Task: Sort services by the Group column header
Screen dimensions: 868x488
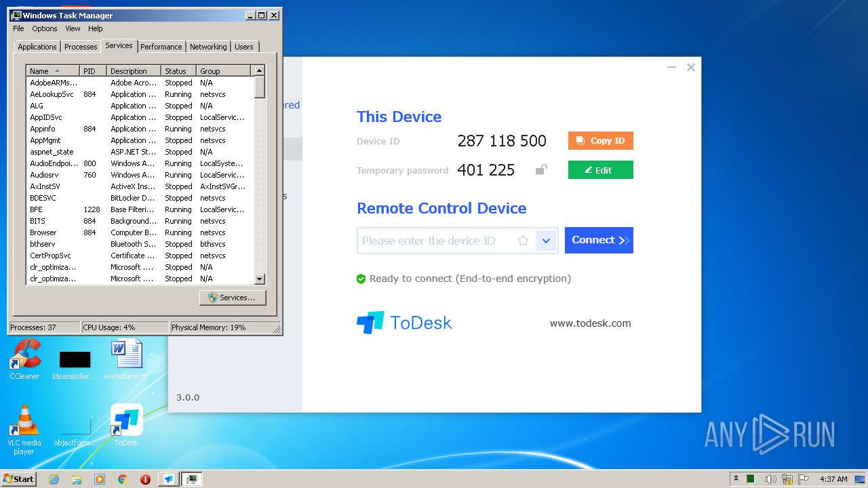Action: coord(224,70)
